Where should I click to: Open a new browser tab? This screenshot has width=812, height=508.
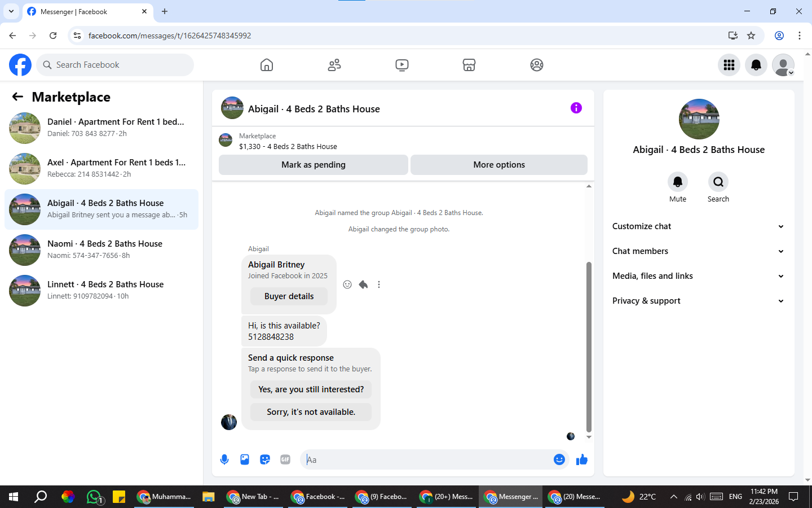[x=165, y=11]
